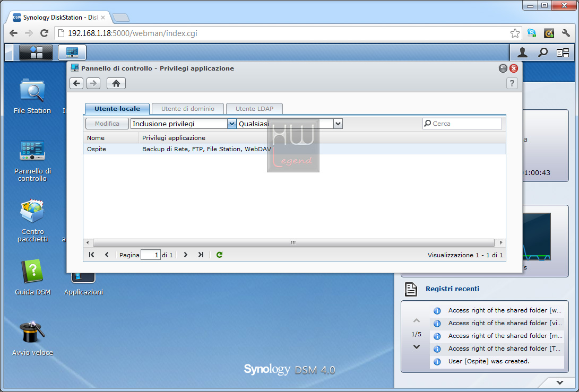Switch to Utente di dominio tab
The width and height of the screenshot is (579, 392).
[x=187, y=109]
